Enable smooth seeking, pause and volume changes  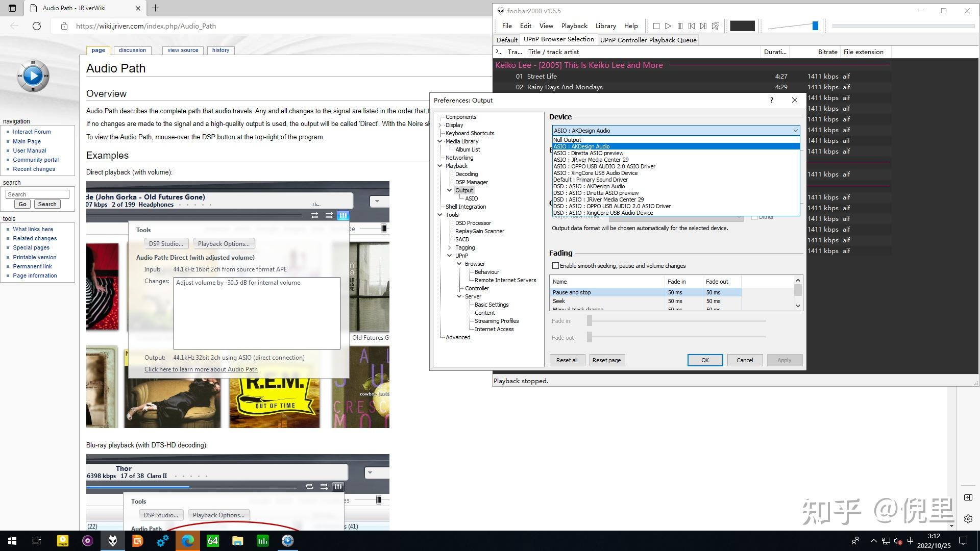pos(555,266)
